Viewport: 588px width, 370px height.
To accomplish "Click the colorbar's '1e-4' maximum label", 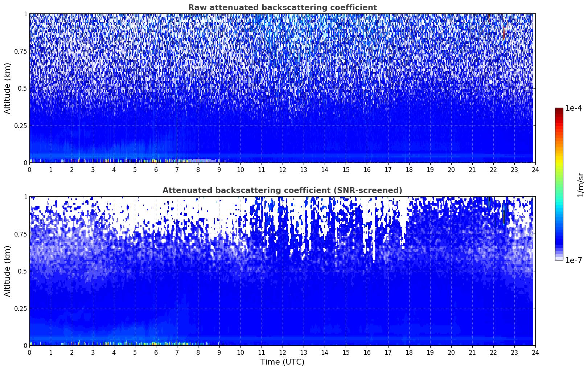I will tap(573, 108).
